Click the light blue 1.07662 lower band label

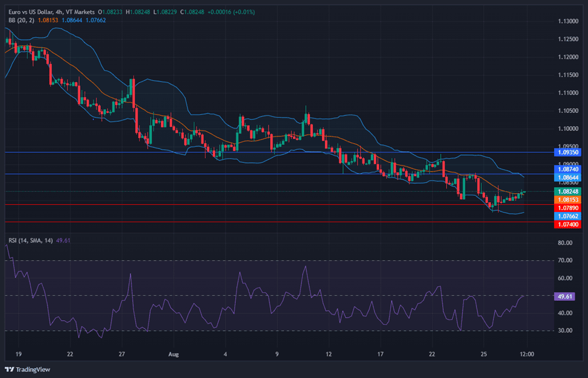coord(567,216)
